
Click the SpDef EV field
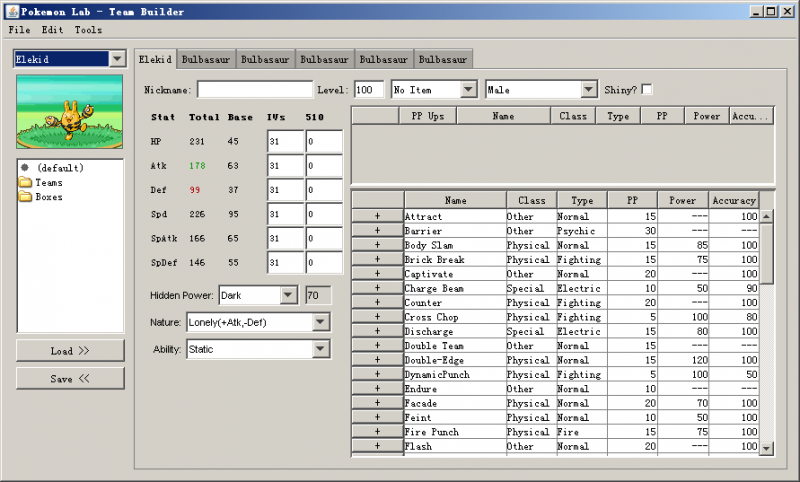(x=324, y=262)
